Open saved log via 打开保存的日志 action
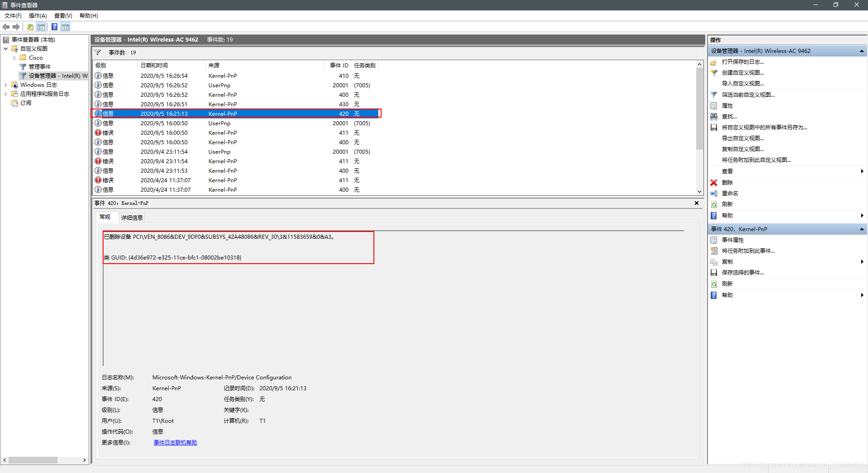 742,62
